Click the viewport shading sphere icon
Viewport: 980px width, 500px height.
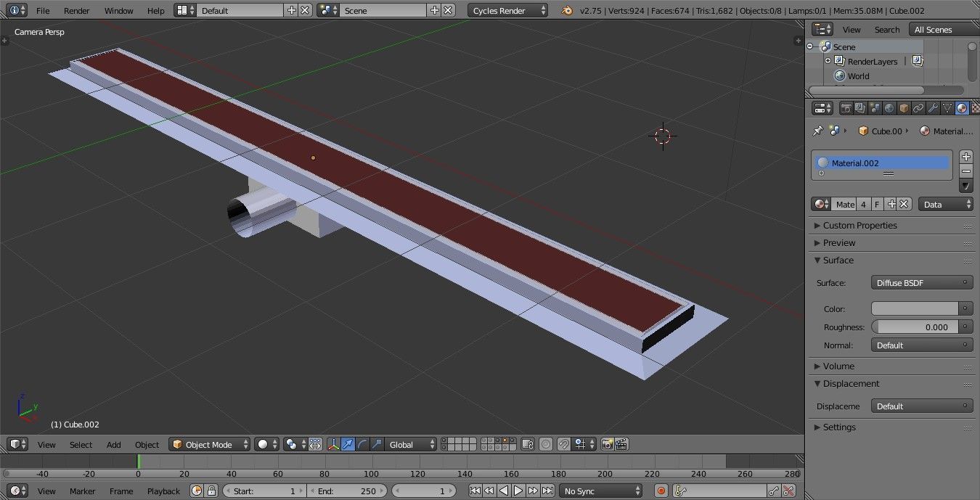pos(266,444)
